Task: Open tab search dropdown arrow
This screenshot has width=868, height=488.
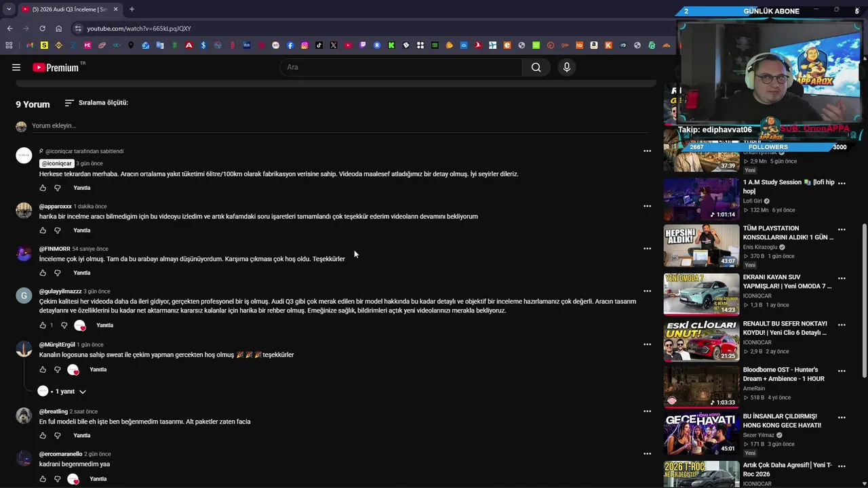Action: (x=9, y=9)
